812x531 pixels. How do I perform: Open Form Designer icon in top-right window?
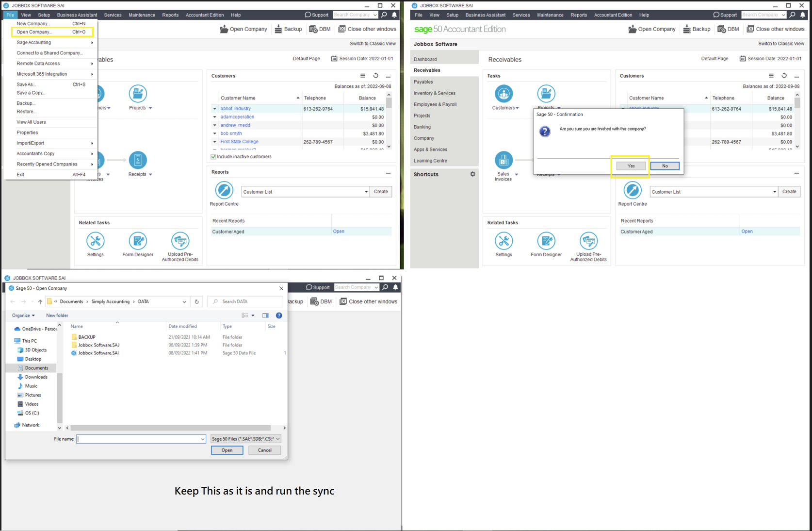coord(546,241)
